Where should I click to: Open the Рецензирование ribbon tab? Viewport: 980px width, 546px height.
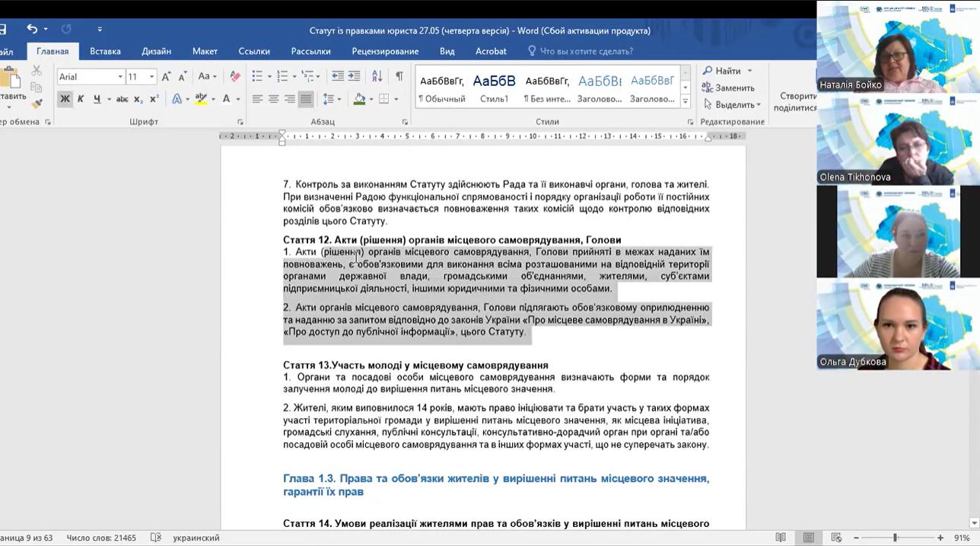[385, 51]
